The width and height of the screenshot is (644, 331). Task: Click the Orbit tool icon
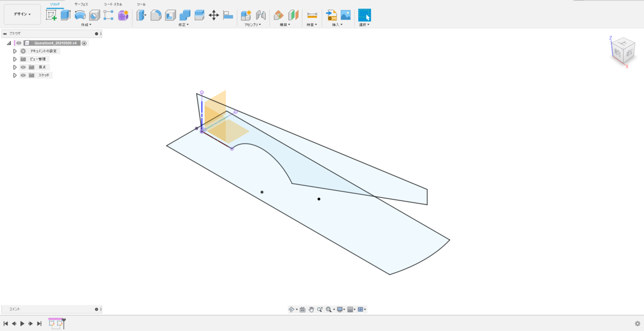pyautogui.click(x=292, y=310)
